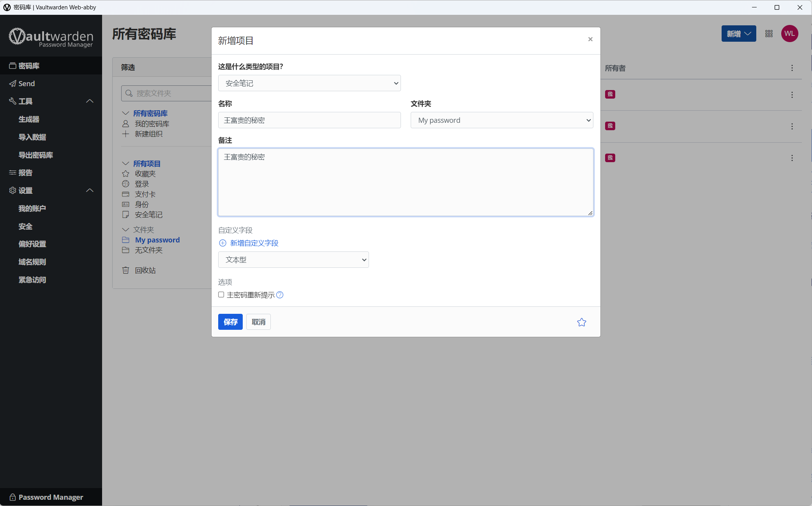Click into the 名称 input field
Image resolution: width=812 pixels, height=506 pixels.
click(309, 120)
